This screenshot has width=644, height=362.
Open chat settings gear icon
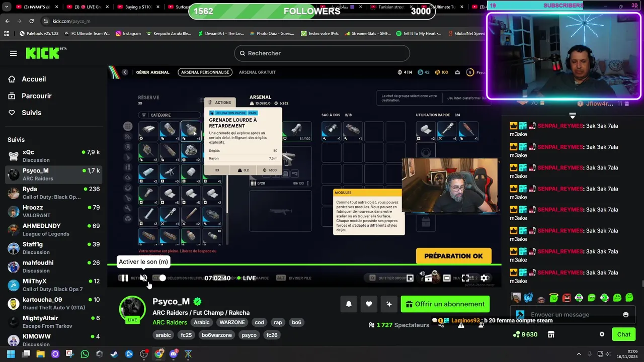602,334
